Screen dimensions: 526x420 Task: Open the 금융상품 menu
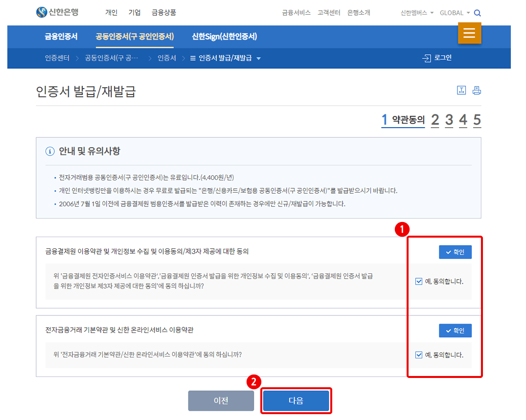163,13
